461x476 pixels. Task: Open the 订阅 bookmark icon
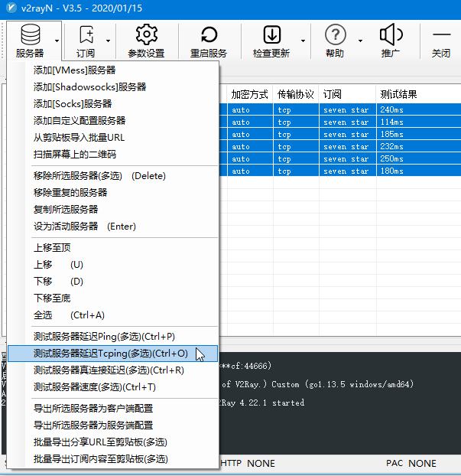pyautogui.click(x=86, y=34)
